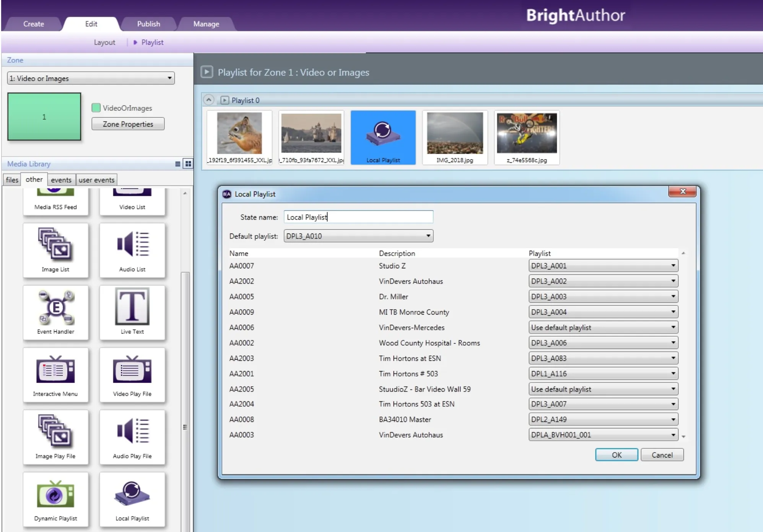Choose the Image Play File icon

pyautogui.click(x=55, y=437)
